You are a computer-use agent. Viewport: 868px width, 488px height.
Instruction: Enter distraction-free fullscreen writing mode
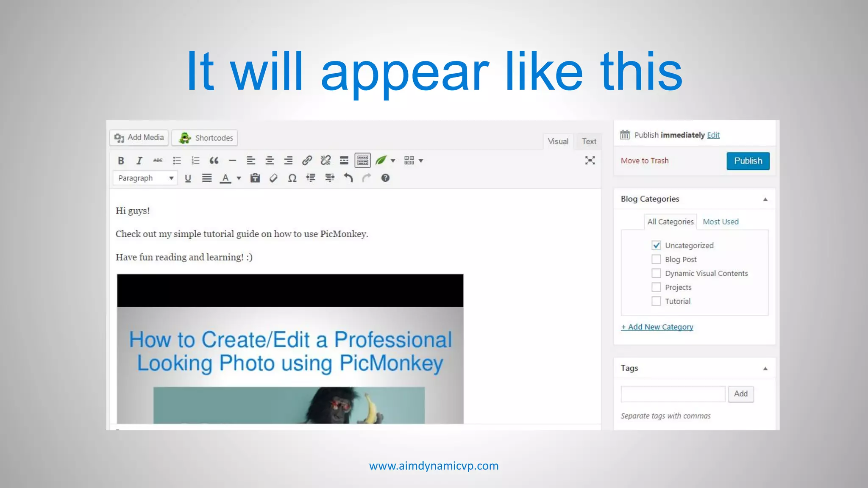pos(590,161)
